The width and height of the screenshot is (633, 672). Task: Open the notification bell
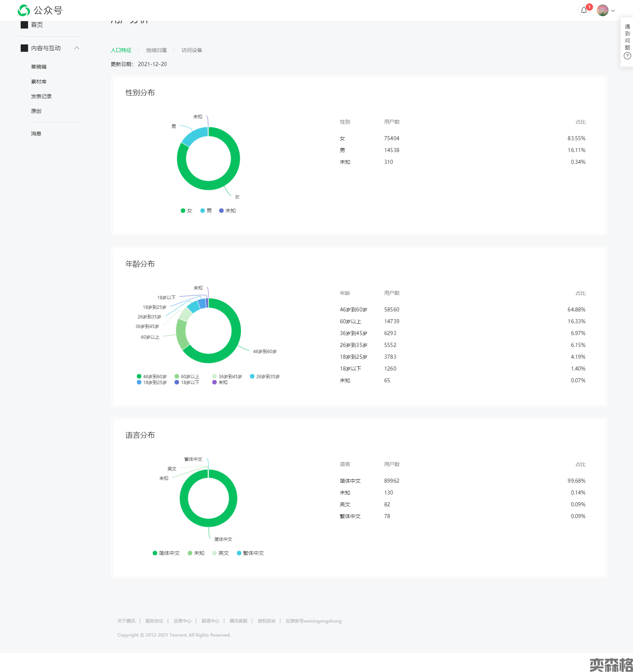tap(584, 10)
